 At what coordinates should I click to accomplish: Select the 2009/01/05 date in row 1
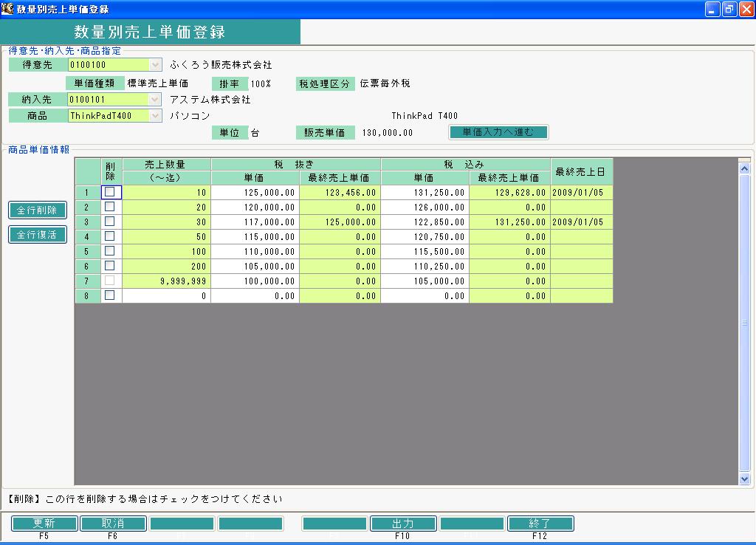point(582,193)
